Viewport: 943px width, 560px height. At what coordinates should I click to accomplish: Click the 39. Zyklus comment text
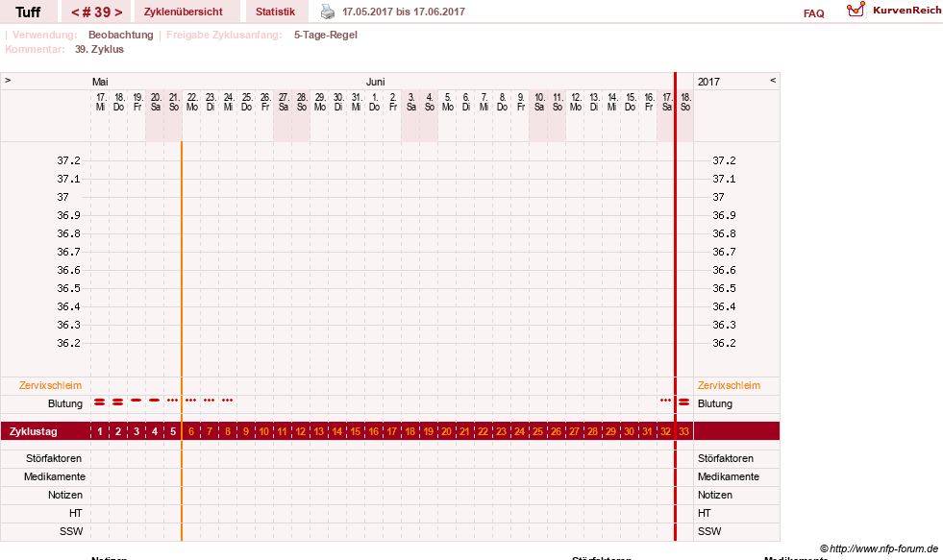99,49
